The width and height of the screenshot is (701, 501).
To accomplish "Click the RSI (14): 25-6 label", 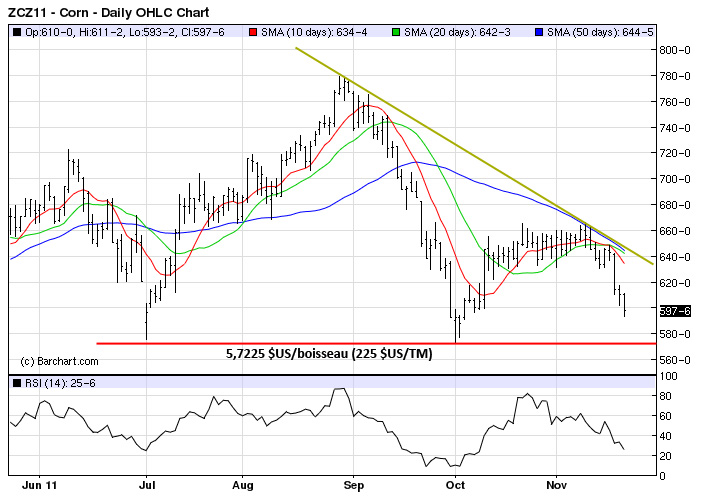I will pyautogui.click(x=60, y=383).
